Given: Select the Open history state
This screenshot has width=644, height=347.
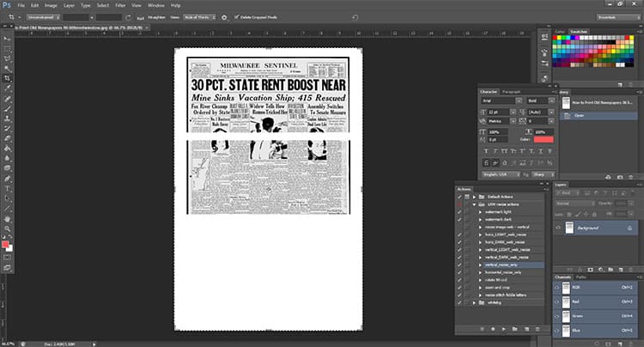Looking at the screenshot, I should click(x=599, y=116).
